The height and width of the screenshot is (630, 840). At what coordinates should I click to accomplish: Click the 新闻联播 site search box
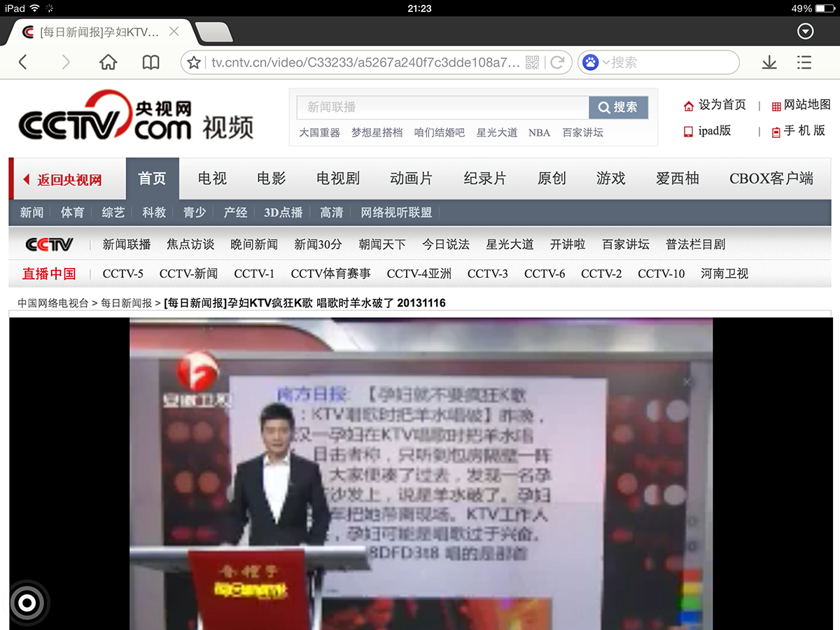click(x=443, y=107)
